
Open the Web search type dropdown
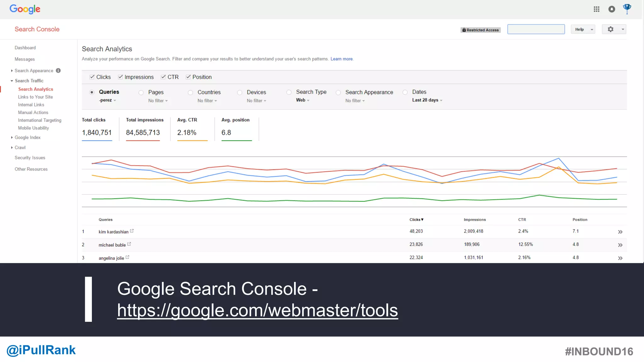(303, 100)
